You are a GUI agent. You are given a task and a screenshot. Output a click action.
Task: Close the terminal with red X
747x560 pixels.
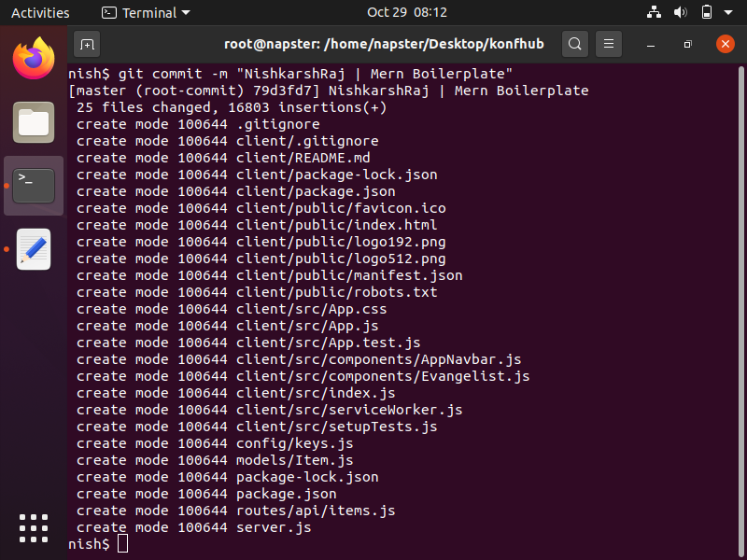726,44
